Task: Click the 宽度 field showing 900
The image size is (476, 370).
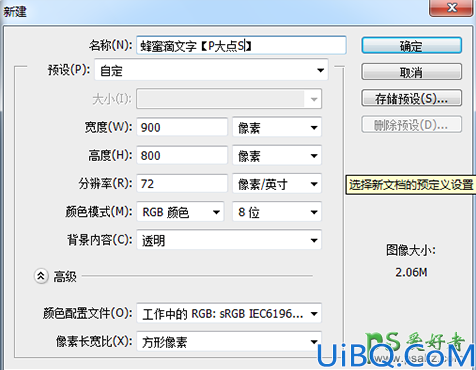Action: 182,127
